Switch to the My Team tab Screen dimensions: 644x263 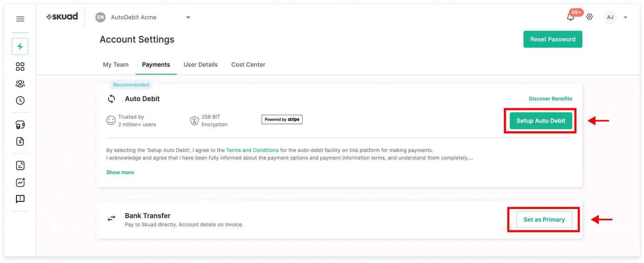click(116, 64)
